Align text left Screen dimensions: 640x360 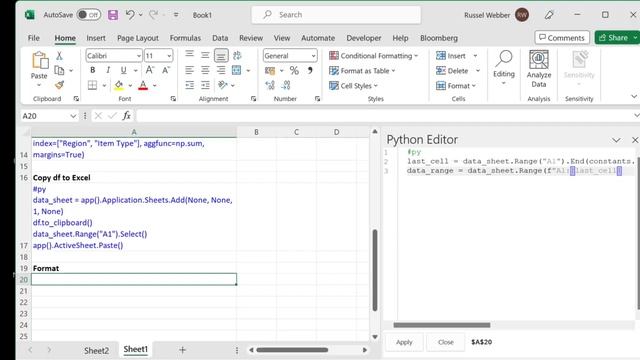[x=189, y=70]
